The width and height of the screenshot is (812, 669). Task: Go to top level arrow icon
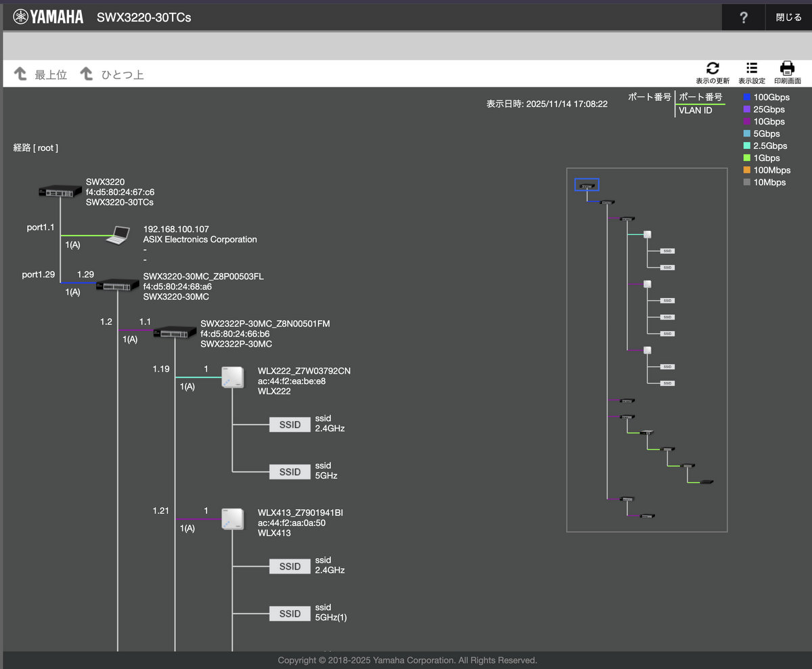(x=21, y=74)
